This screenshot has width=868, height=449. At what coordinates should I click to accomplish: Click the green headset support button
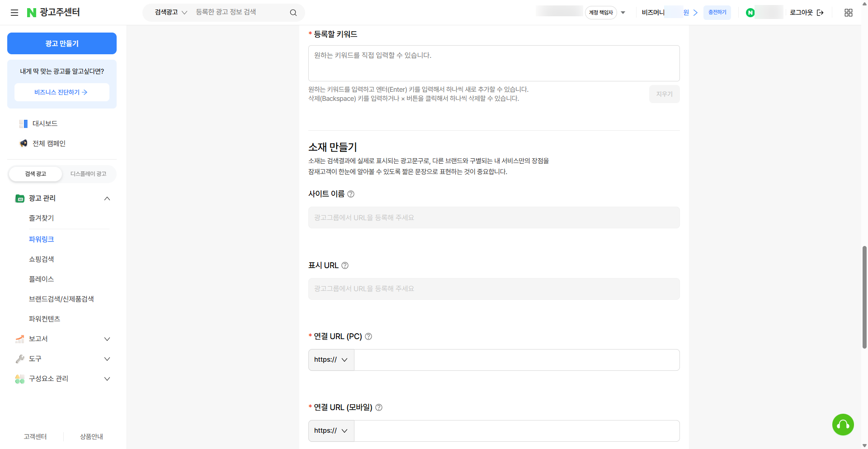click(843, 425)
